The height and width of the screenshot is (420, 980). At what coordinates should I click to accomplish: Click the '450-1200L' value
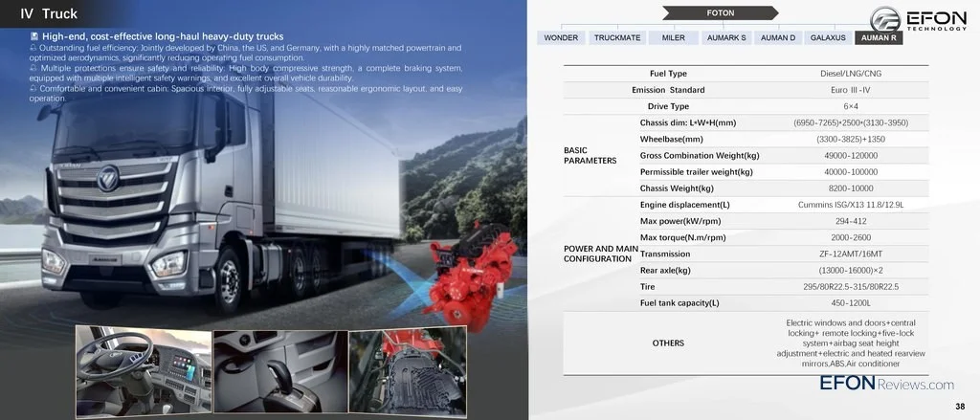pos(851,303)
